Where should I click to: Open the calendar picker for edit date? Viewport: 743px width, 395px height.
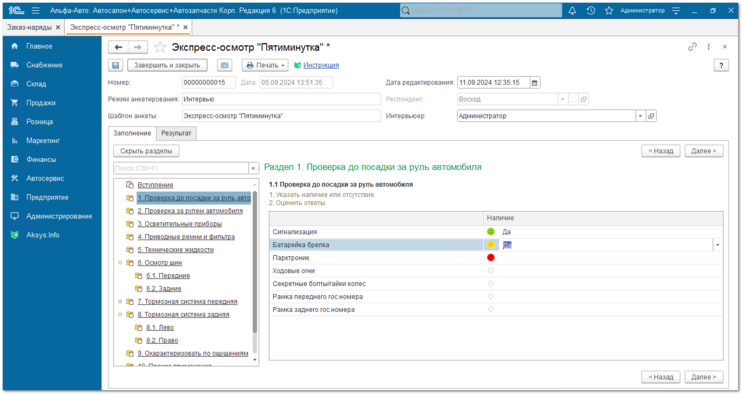pos(535,82)
